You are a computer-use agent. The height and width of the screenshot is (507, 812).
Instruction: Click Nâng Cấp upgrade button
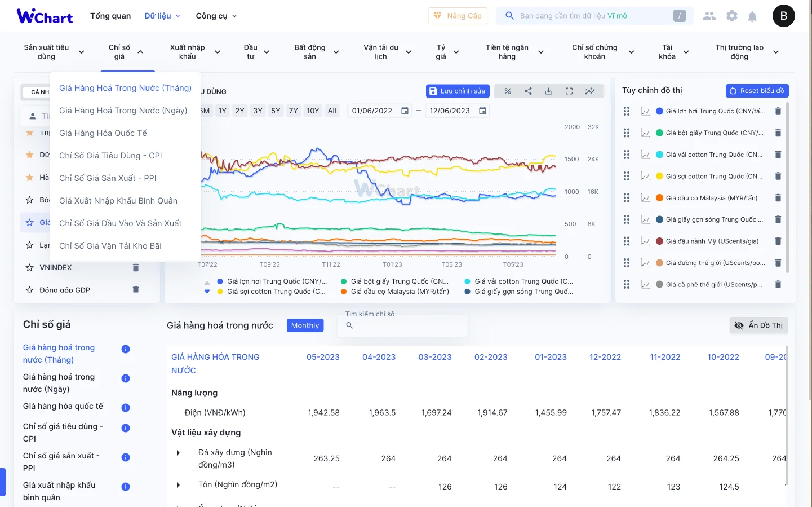[458, 16]
